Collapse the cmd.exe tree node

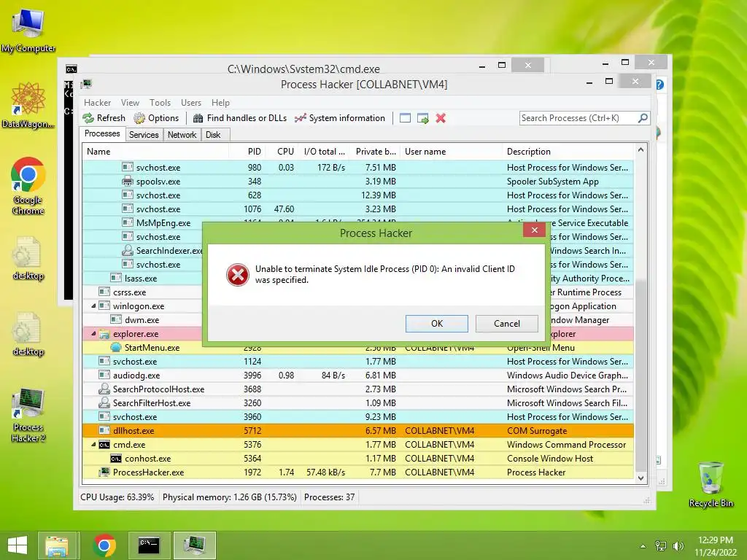coord(93,444)
